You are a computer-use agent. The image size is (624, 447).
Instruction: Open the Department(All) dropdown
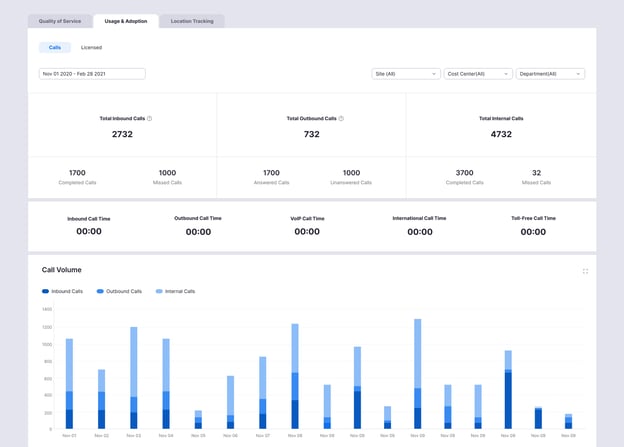(551, 74)
